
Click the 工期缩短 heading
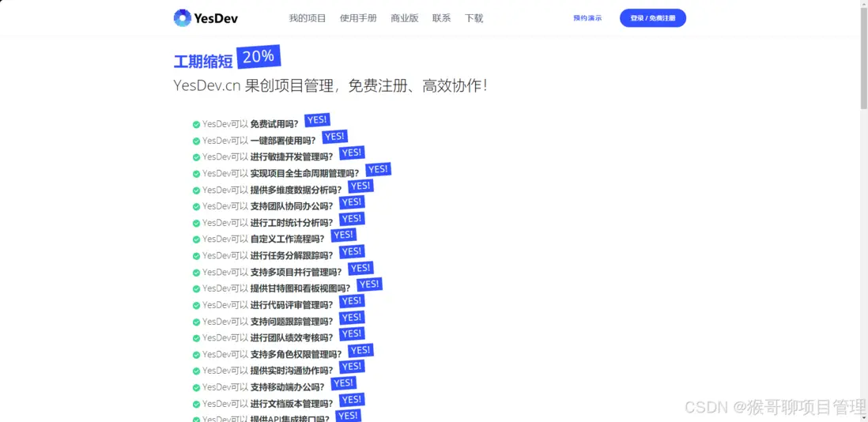coord(203,62)
